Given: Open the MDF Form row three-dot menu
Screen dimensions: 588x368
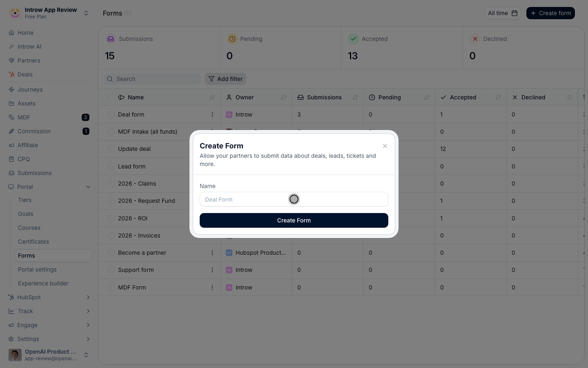Looking at the screenshot, I should tap(212, 287).
